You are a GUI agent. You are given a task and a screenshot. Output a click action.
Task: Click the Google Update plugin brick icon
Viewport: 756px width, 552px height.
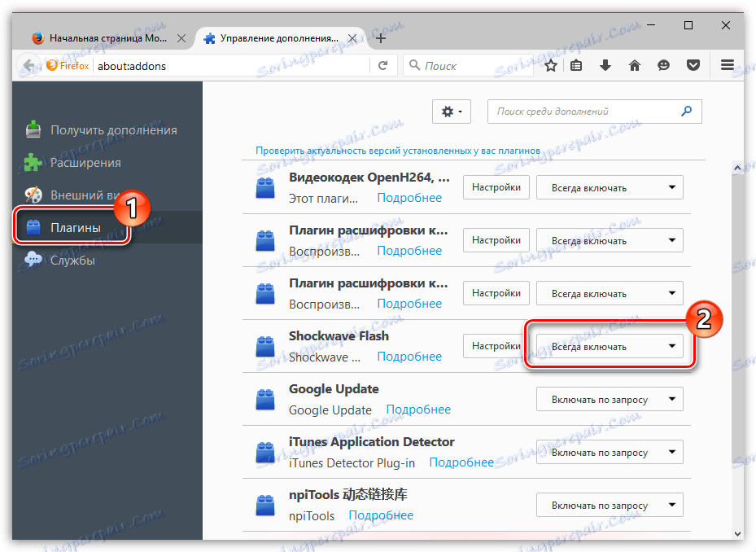265,400
